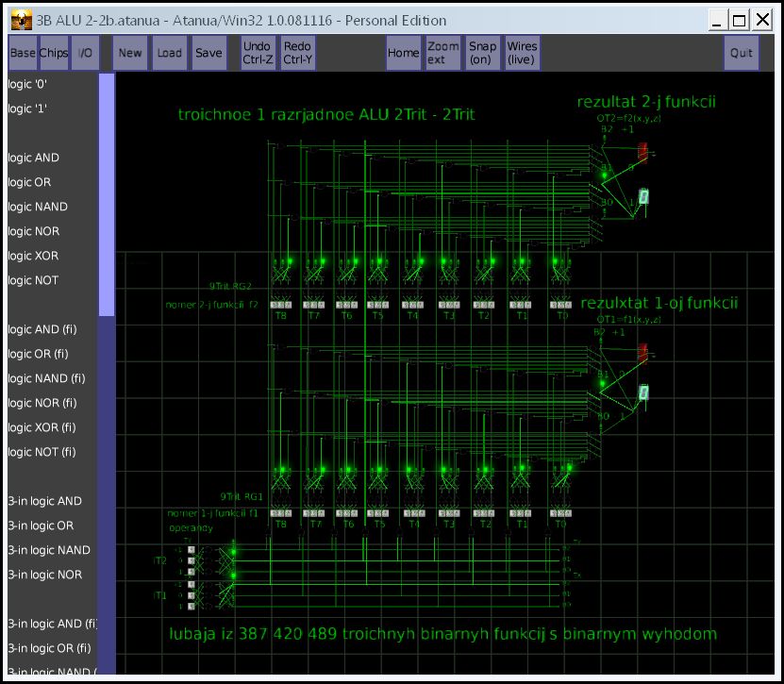The image size is (784, 684).
Task: Toggle IT1 0 input switch
Action: (x=191, y=595)
